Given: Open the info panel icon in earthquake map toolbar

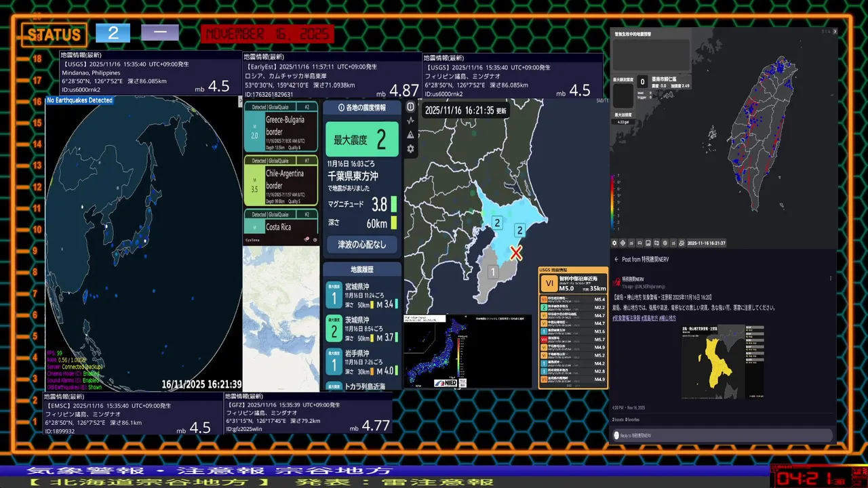Looking at the screenshot, I should [x=410, y=106].
